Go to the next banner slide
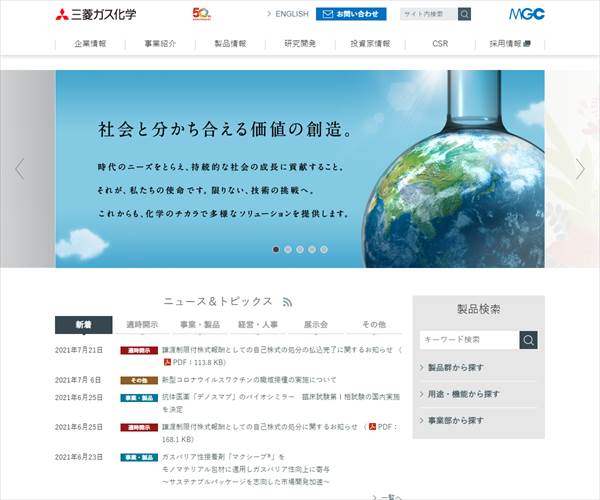This screenshot has height=500, width=600. 580,169
